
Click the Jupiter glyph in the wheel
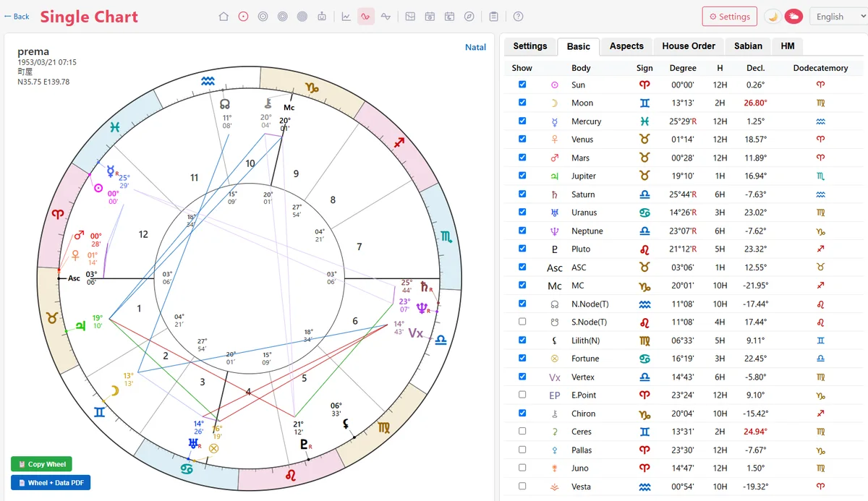(80, 325)
